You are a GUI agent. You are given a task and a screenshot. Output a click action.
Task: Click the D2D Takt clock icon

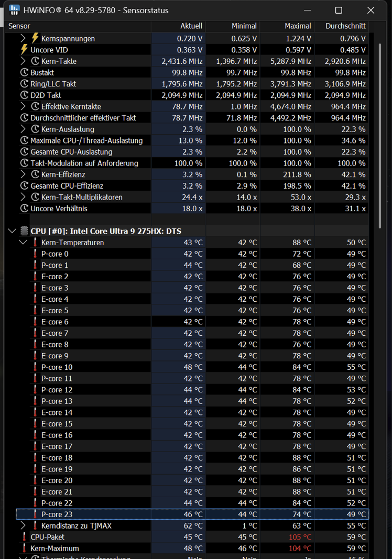point(24,95)
